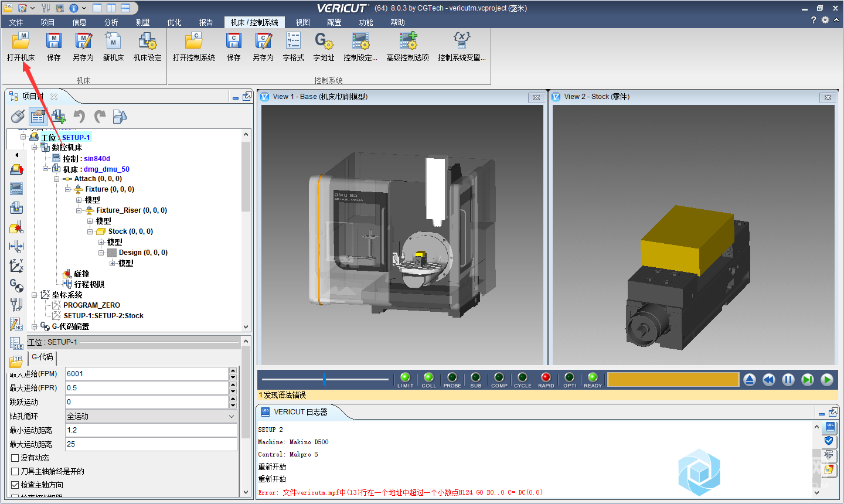Switch to the 视图 ribbon tab
This screenshot has width=844, height=504.
(x=302, y=22)
